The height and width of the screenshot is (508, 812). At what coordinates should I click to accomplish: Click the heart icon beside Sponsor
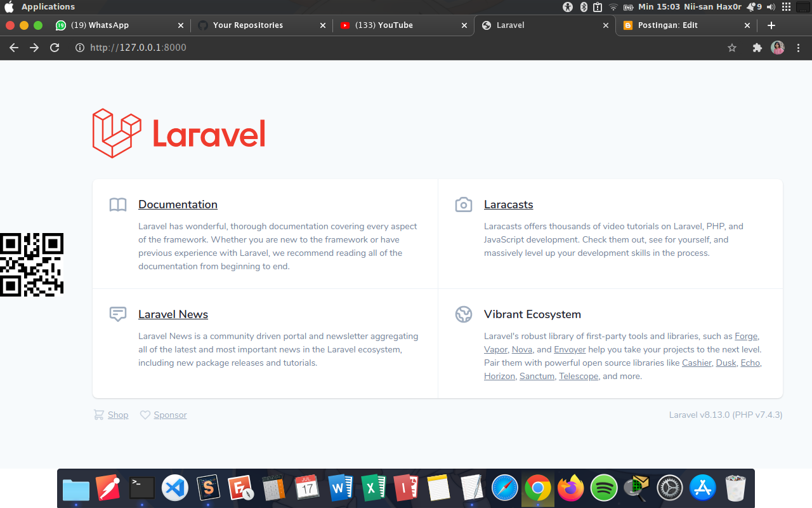pyautogui.click(x=145, y=415)
